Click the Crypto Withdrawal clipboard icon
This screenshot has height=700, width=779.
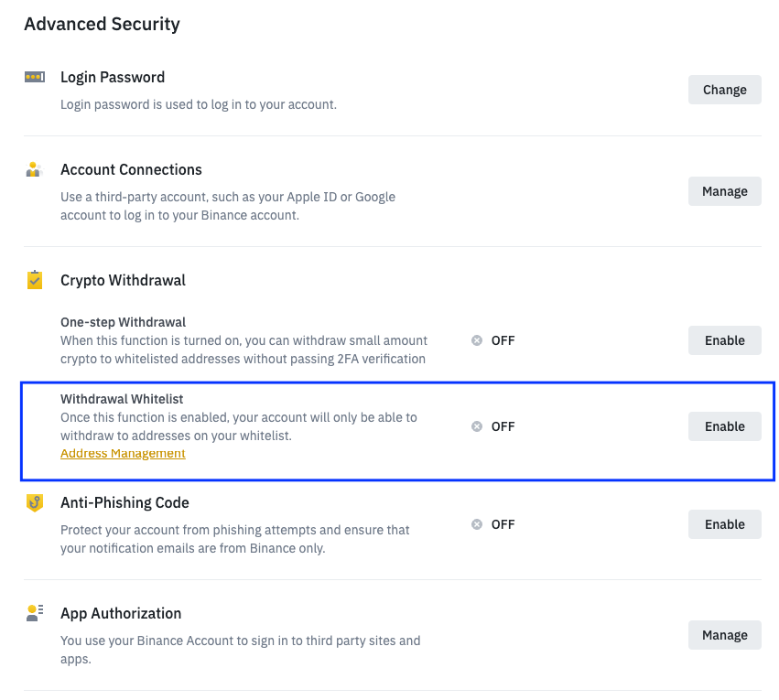[x=35, y=279]
